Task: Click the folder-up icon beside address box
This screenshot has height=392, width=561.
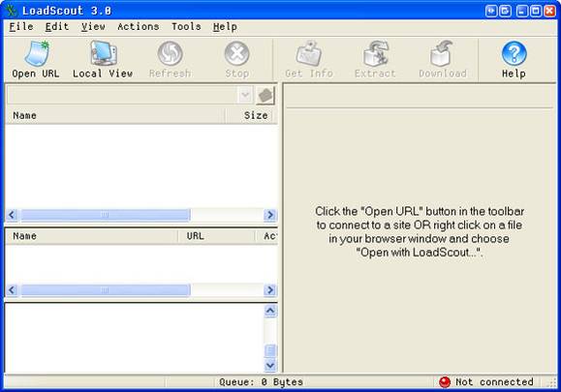Action: [265, 96]
